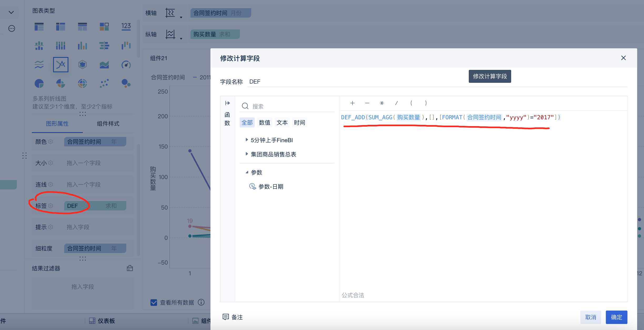
Task: Click the view all data info icon
Action: [201, 302]
